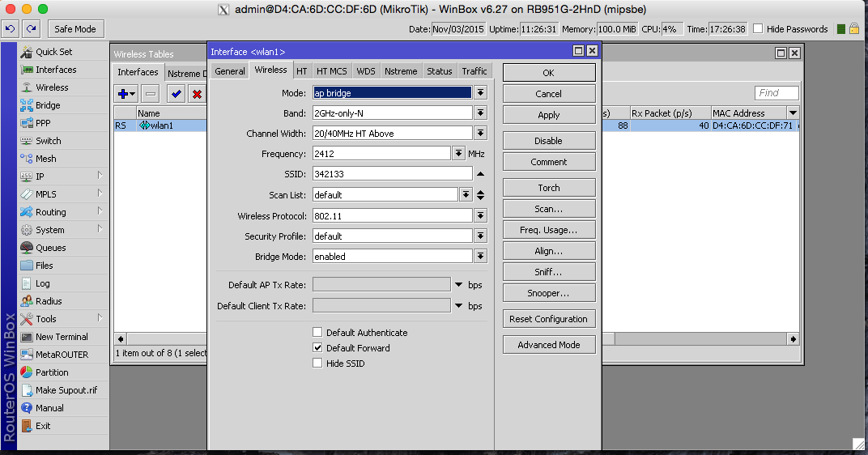Switch to the Traffic tab
This screenshot has width=868, height=455.
pos(474,71)
